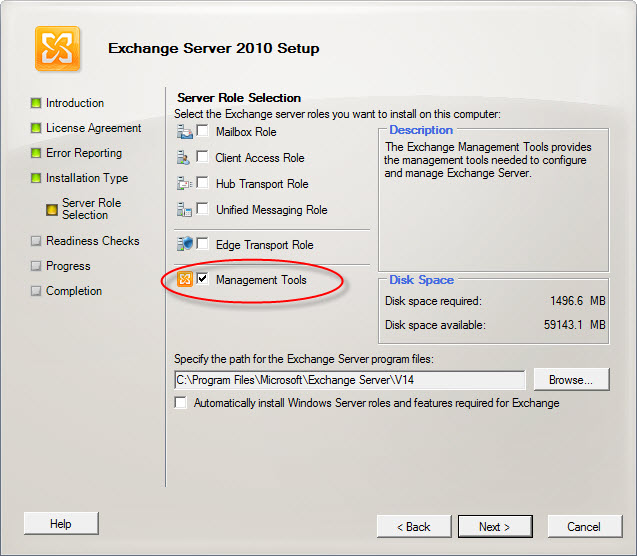637x556 pixels.
Task: Select the Error Reporting step label
Action: tap(84, 153)
